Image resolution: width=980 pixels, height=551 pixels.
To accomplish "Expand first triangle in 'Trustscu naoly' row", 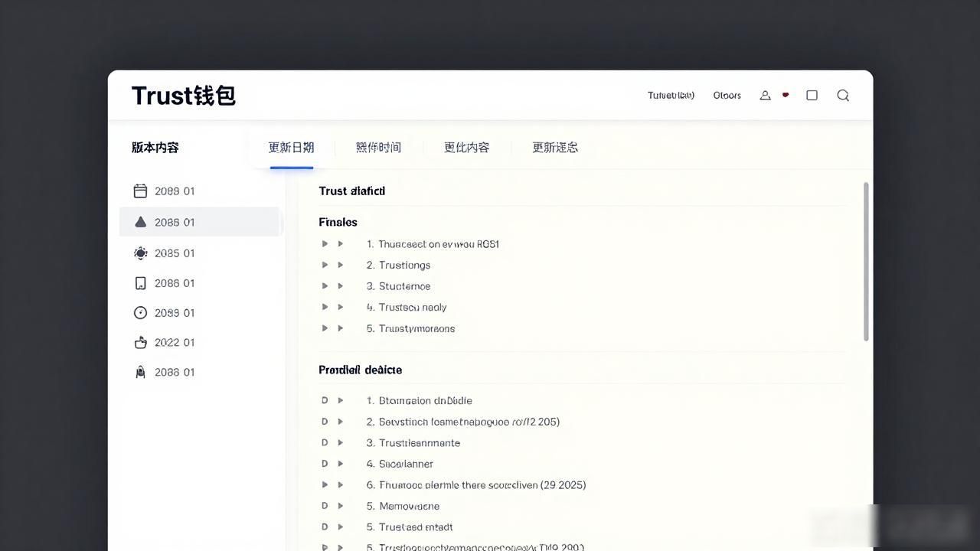I will (325, 307).
